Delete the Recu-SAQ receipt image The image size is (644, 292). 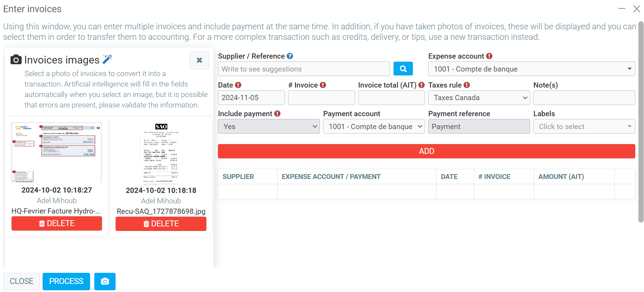161,224
